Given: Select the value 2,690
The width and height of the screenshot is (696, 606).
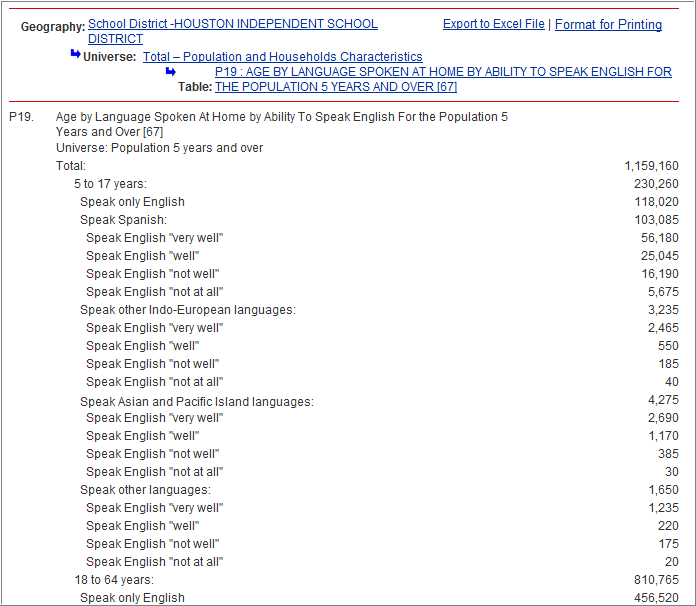Looking at the screenshot, I should click(663, 418).
